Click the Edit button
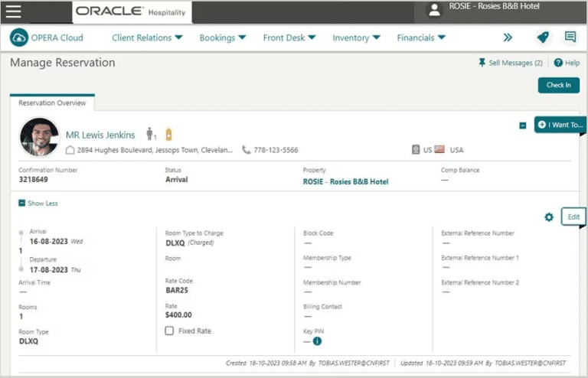Viewport: 588px width, 378px height. (573, 217)
